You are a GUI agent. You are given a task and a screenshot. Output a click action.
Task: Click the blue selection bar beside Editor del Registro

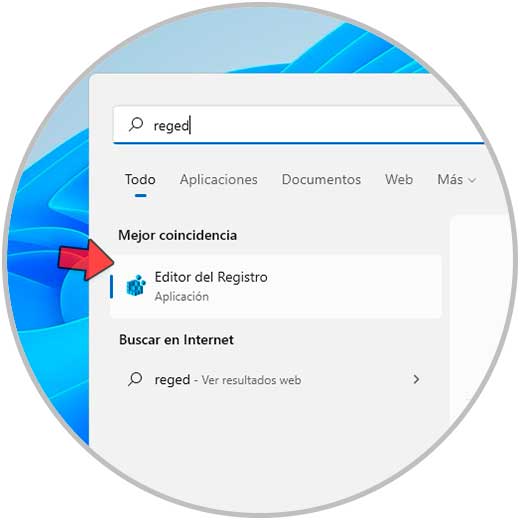click(x=111, y=286)
